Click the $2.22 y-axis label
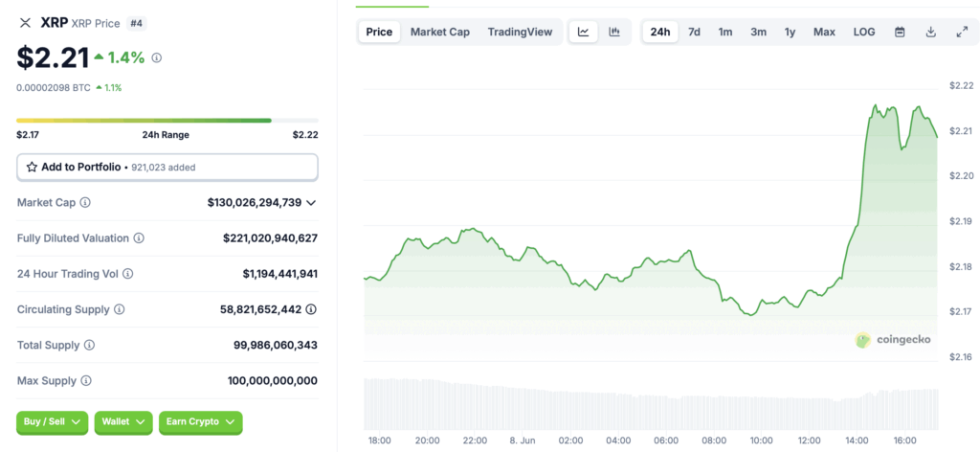Image resolution: width=980 pixels, height=452 pixels. (961, 85)
